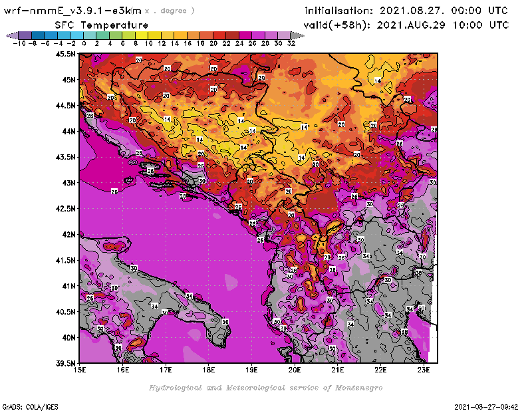Click the legend label '32'
The height and width of the screenshot is (411, 532).
pyautogui.click(x=291, y=43)
